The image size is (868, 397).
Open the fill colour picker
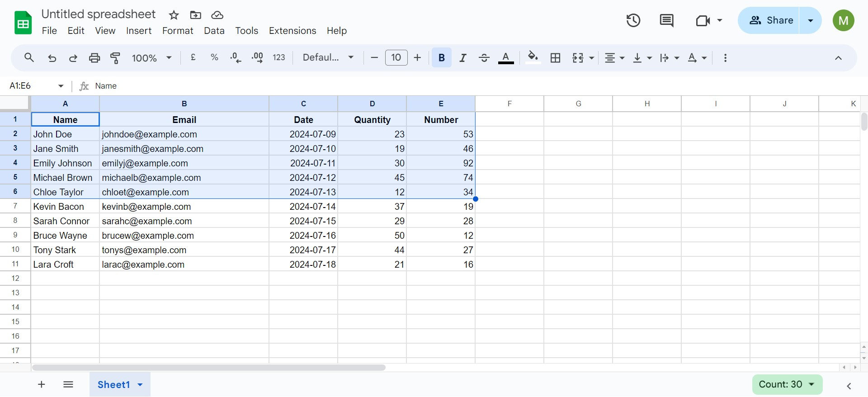click(x=533, y=58)
